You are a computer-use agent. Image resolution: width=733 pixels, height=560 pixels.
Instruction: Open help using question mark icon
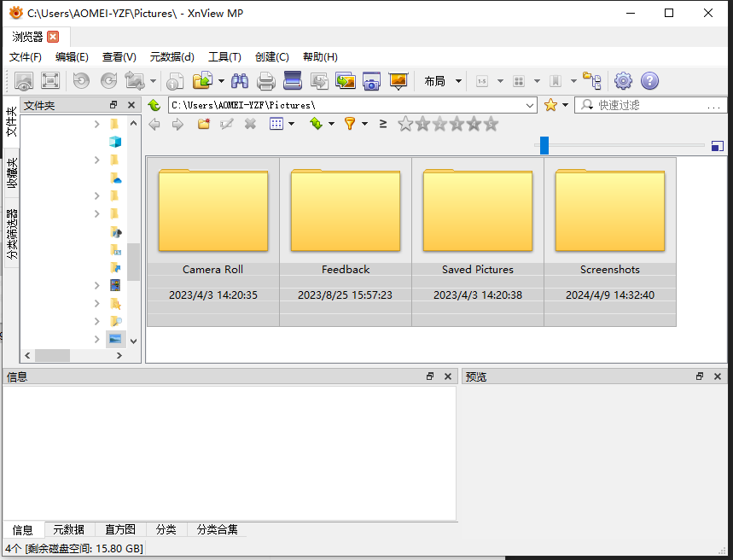[649, 80]
